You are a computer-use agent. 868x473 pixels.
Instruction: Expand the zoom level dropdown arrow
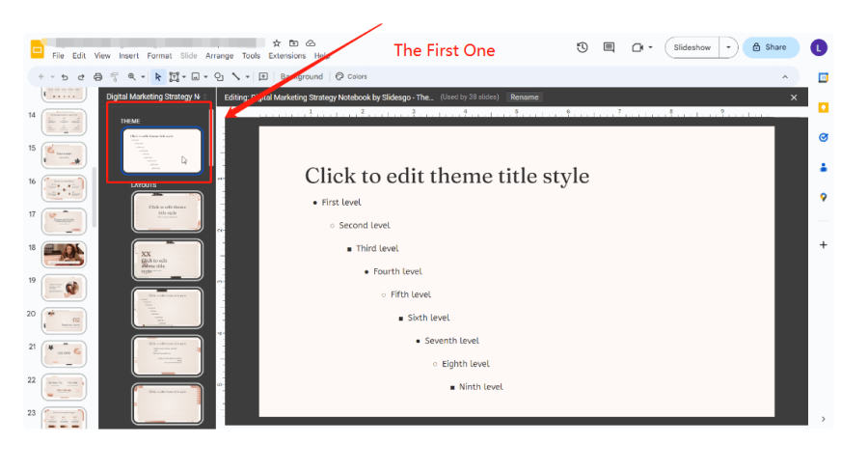[x=143, y=77]
